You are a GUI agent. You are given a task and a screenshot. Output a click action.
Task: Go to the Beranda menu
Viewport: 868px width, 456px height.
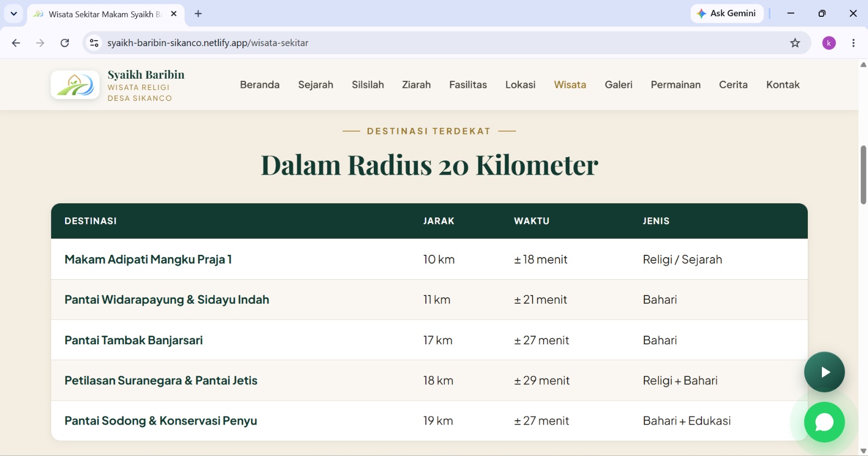tap(260, 85)
